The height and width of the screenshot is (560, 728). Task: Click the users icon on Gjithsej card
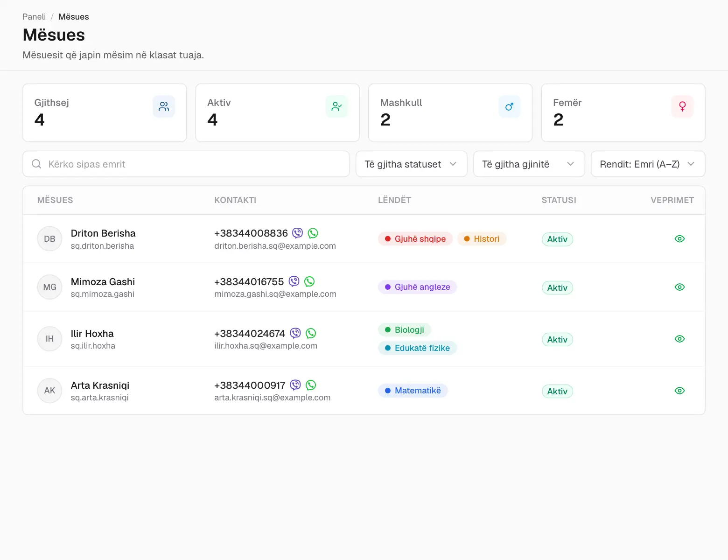164,106
